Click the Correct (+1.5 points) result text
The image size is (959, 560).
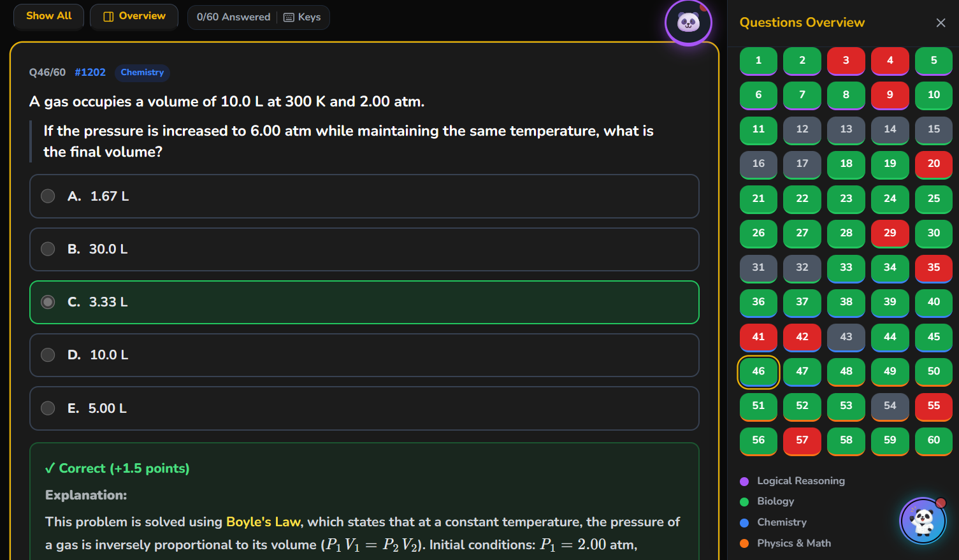117,468
